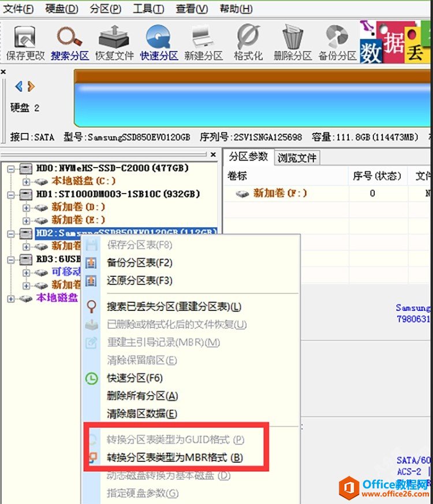Collapse the RD3 USB disk node
The height and width of the screenshot is (504, 433).
coord(11,260)
